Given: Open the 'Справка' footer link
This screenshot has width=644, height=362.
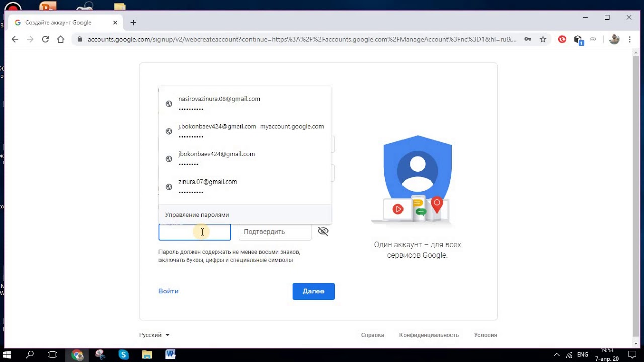Looking at the screenshot, I should [372, 335].
